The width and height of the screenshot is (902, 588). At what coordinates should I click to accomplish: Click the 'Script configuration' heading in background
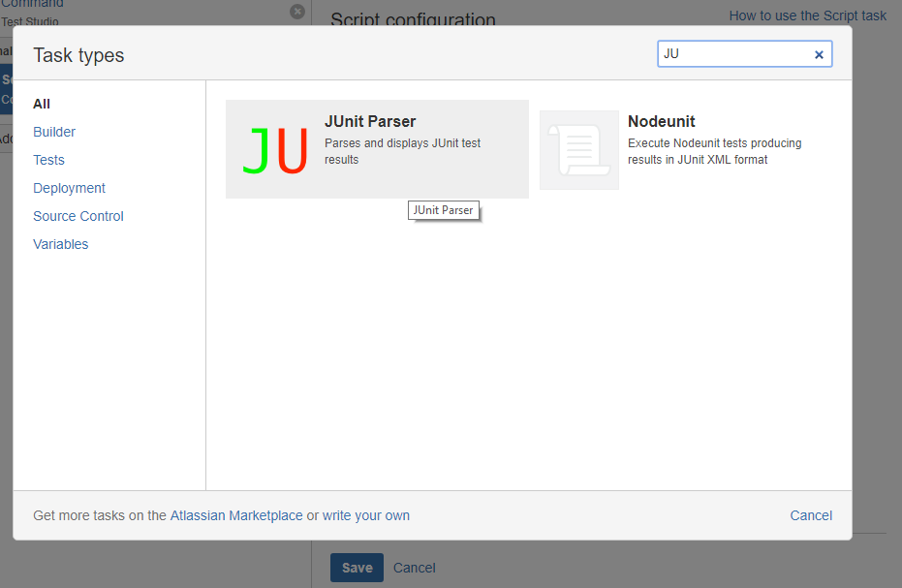413,19
